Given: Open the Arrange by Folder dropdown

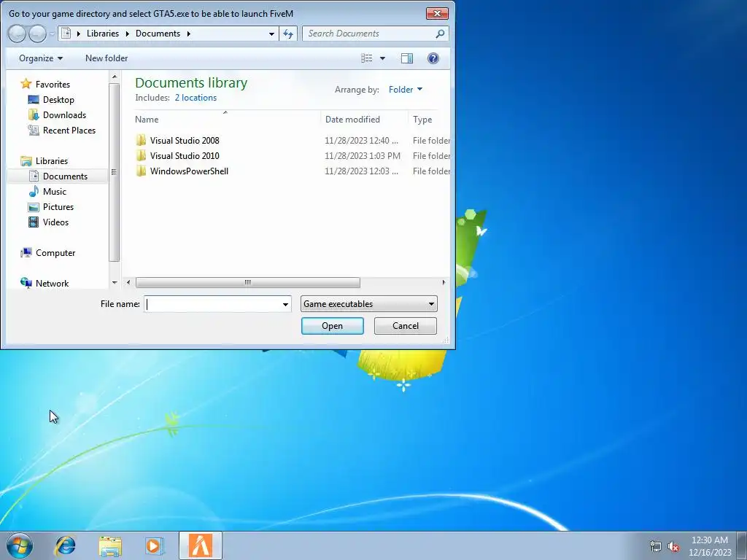Looking at the screenshot, I should tap(406, 90).
